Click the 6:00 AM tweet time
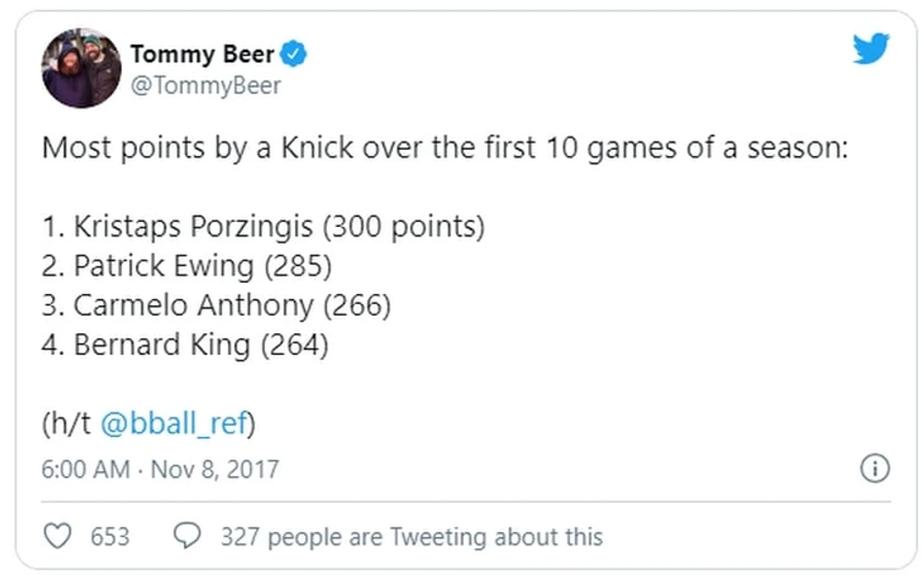 (x=85, y=469)
